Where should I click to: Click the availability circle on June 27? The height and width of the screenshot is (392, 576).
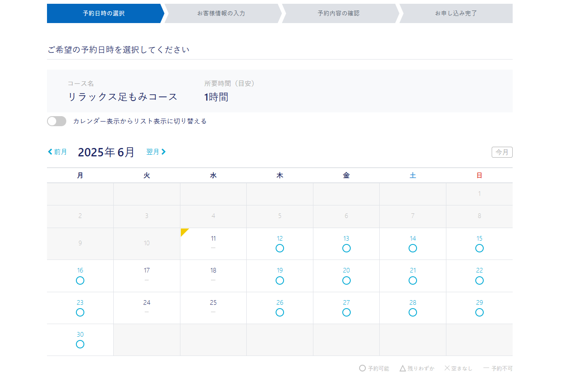pos(346,312)
